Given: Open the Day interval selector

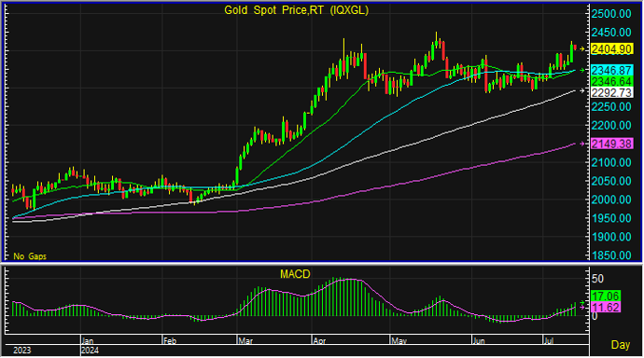Looking at the screenshot, I should 620,345.
